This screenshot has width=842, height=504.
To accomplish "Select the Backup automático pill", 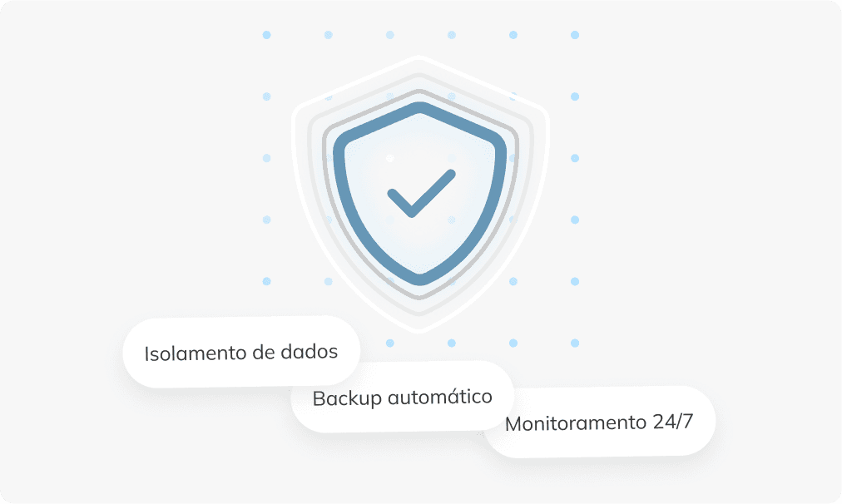I will 403,397.
